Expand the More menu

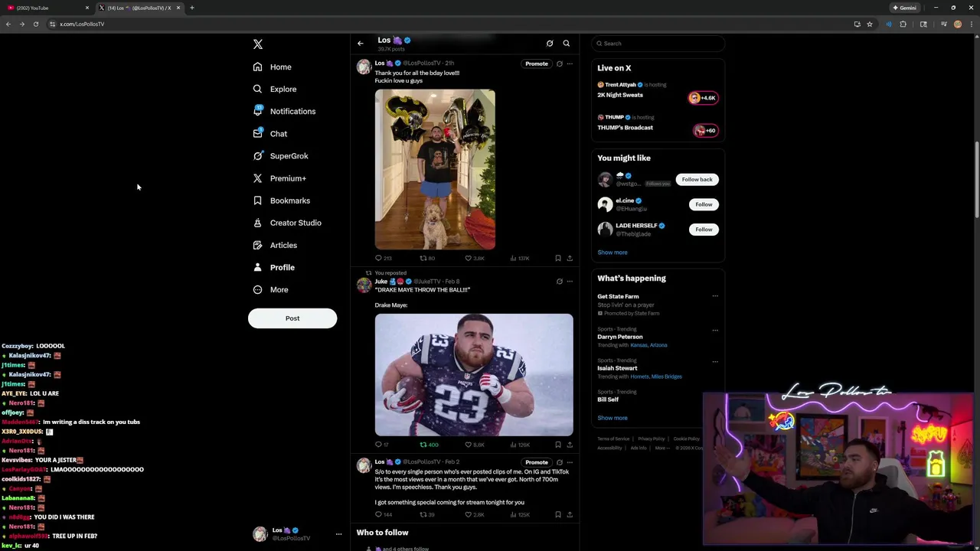[x=271, y=289]
